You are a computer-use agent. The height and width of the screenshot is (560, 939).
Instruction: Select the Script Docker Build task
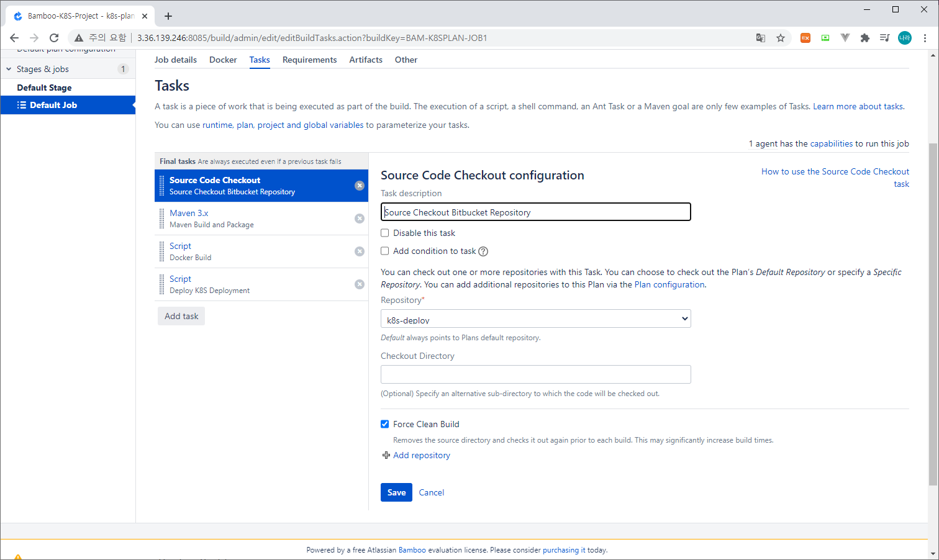point(261,251)
